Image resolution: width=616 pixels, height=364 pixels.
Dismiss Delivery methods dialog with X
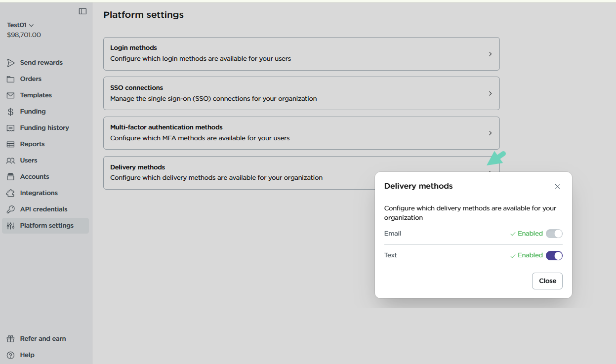tap(557, 187)
